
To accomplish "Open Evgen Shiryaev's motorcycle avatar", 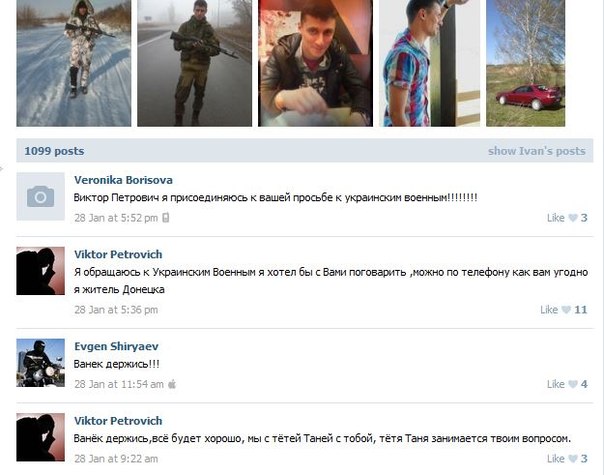I will click(x=40, y=363).
